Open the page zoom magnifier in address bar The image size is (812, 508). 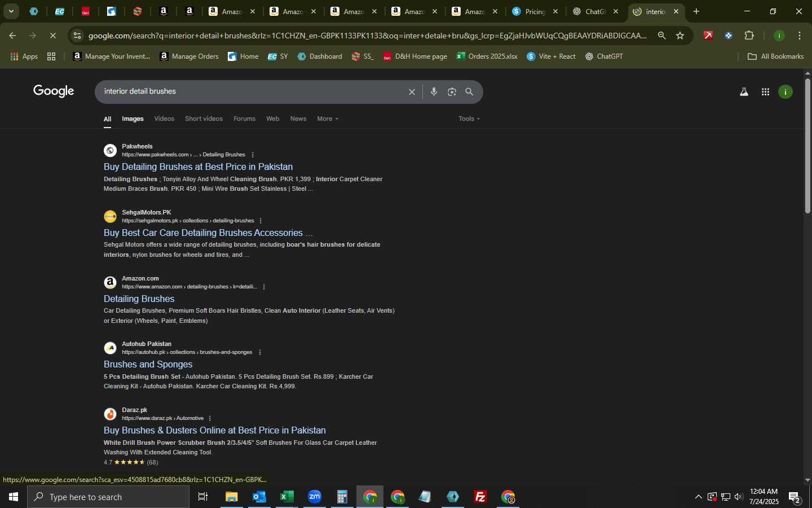[x=662, y=36]
